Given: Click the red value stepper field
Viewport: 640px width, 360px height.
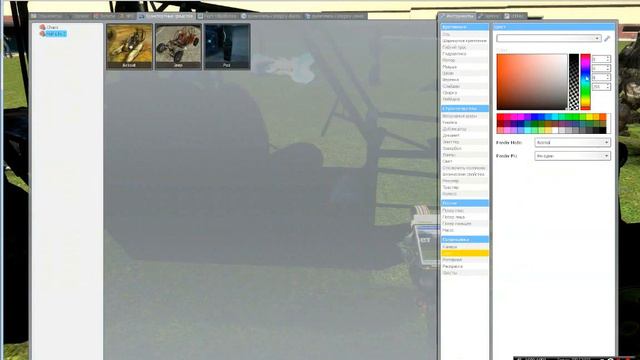Looking at the screenshot, I should tap(601, 59).
